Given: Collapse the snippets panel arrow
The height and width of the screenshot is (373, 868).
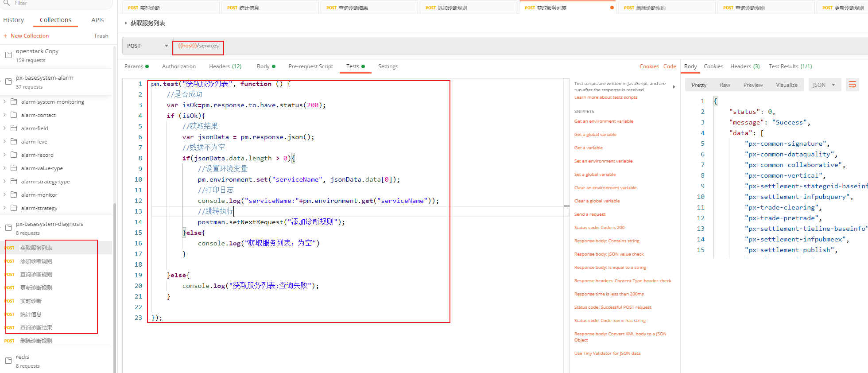Looking at the screenshot, I should point(674,87).
